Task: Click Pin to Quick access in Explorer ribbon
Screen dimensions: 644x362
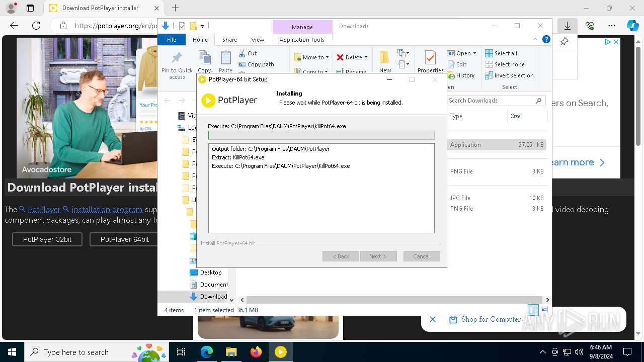Action: [x=177, y=65]
